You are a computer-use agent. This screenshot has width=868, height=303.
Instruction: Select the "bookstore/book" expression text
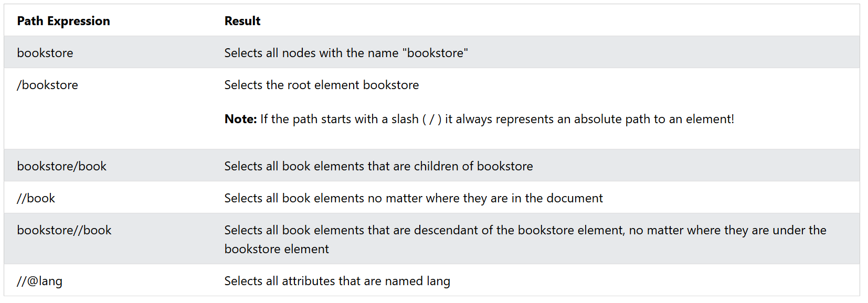62,166
